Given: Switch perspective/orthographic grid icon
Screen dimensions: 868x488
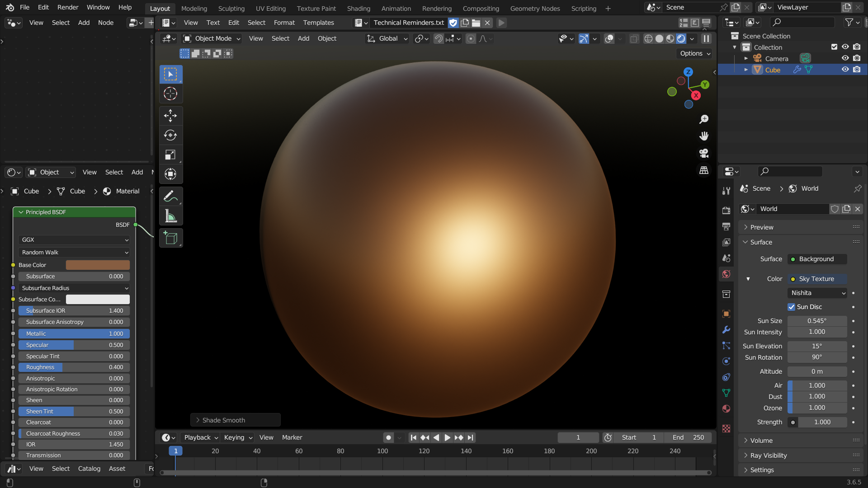Looking at the screenshot, I should [x=704, y=170].
